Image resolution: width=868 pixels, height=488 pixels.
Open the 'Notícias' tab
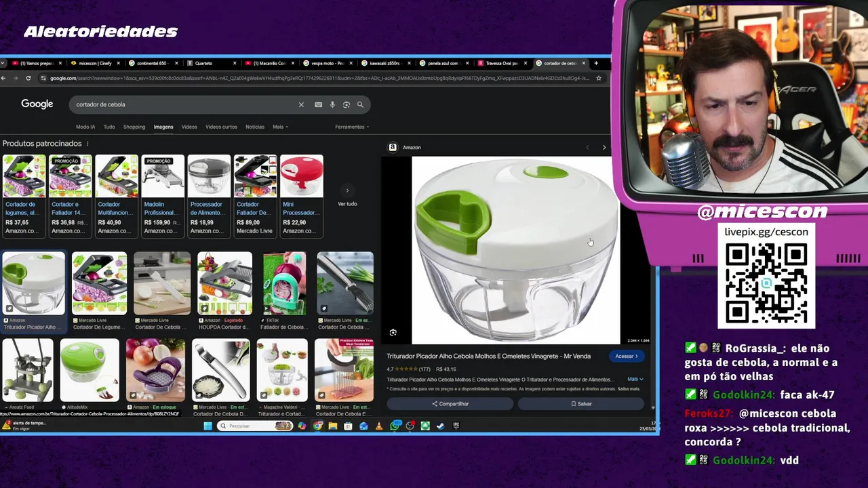[255, 127]
